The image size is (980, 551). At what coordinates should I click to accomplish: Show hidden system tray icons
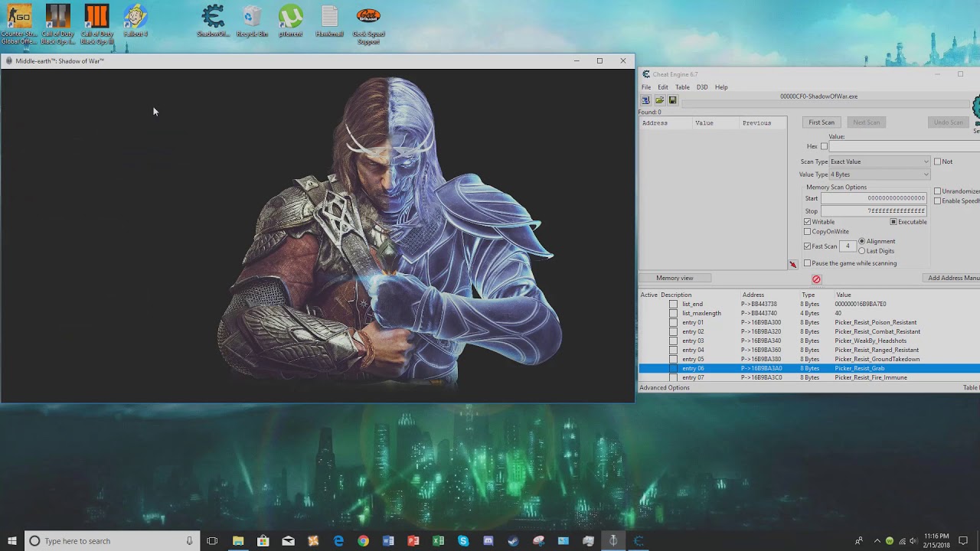coord(877,541)
